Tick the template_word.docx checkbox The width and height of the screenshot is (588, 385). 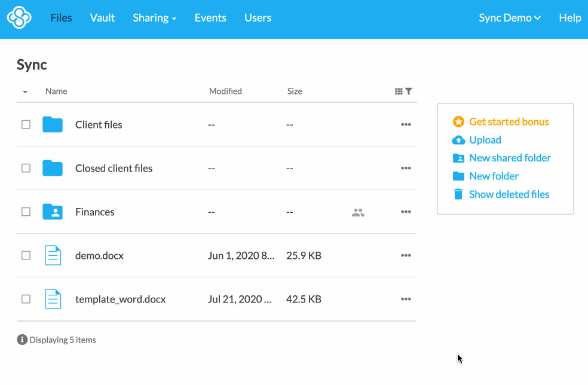[26, 299]
